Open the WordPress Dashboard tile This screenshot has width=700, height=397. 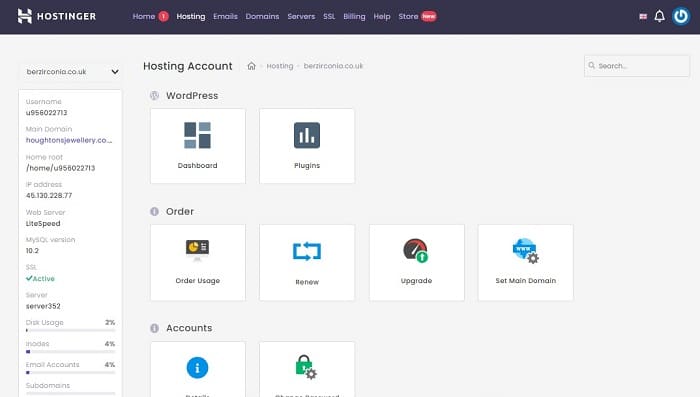198,146
